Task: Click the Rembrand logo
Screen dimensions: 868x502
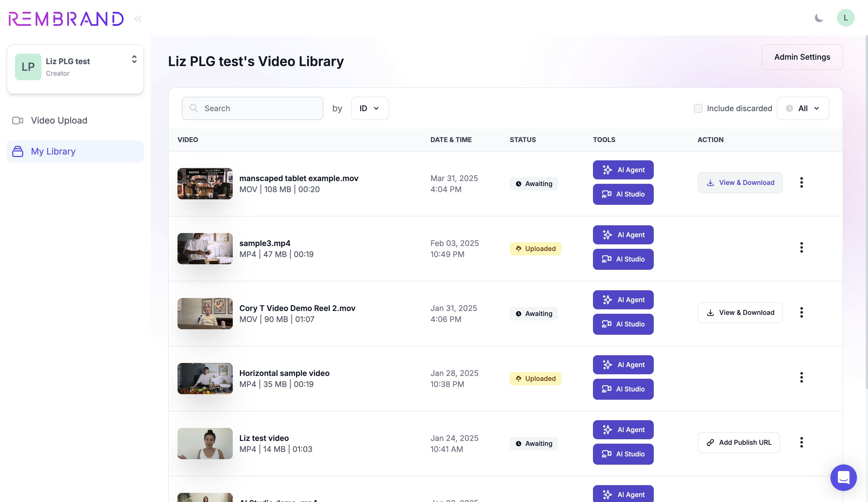Action: [66, 19]
